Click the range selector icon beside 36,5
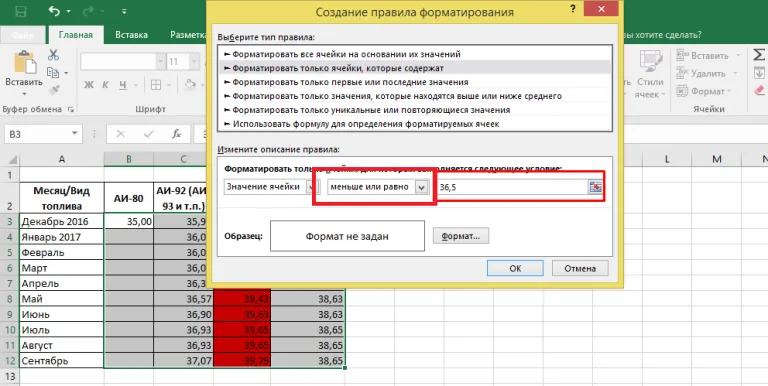768x386 pixels. (595, 187)
